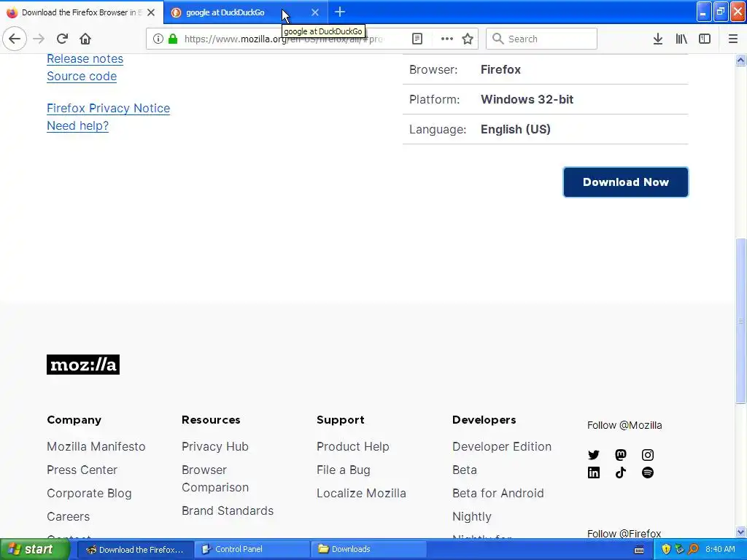Toggle reader view icon
The image size is (747, 560).
417,39
